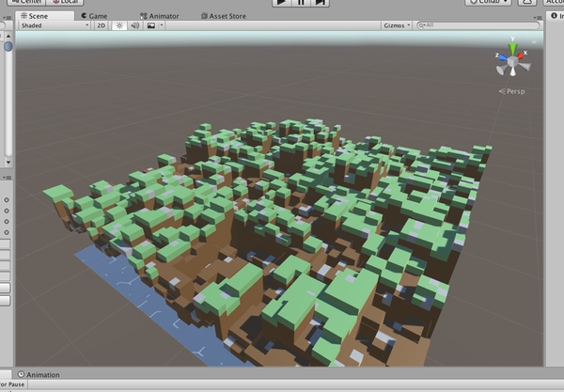Toggle pivot Center button
The width and height of the screenshot is (564, 392).
click(26, 2)
